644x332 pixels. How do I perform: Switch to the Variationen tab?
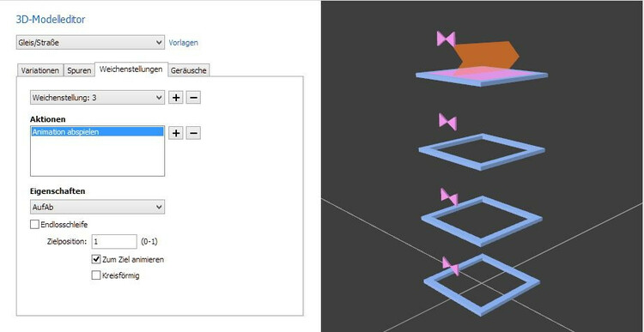pos(40,70)
